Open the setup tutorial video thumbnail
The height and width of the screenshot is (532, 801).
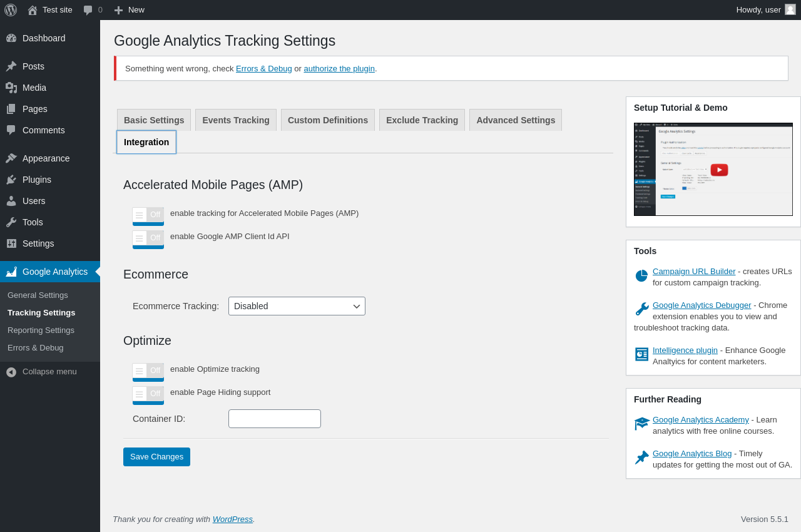(713, 170)
